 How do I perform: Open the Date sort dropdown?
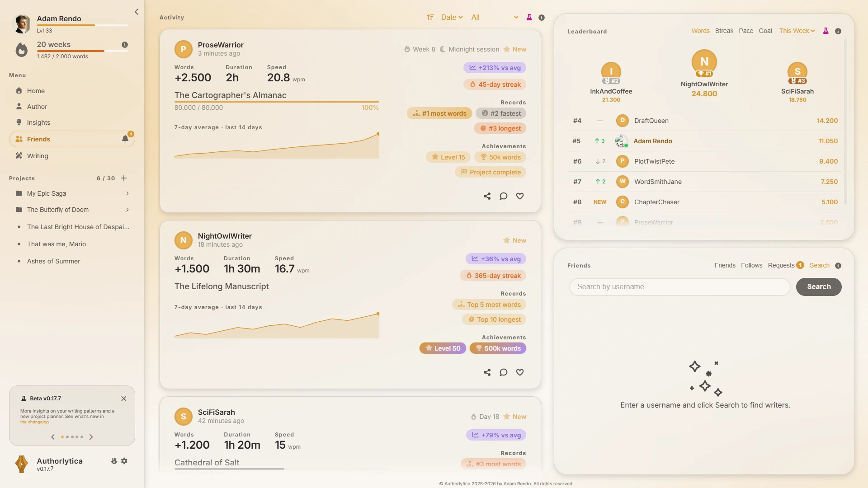point(452,17)
